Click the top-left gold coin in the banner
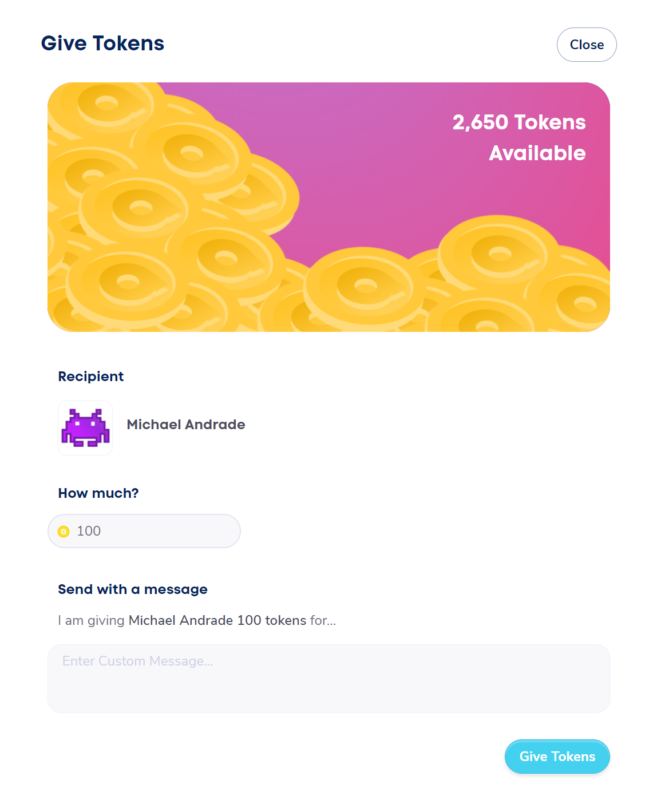 (106, 104)
